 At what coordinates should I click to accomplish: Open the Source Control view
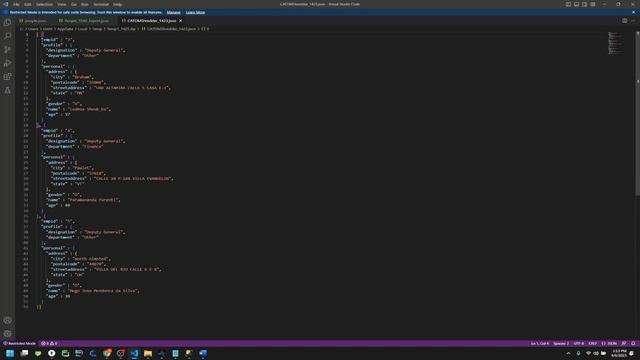tap(7, 49)
